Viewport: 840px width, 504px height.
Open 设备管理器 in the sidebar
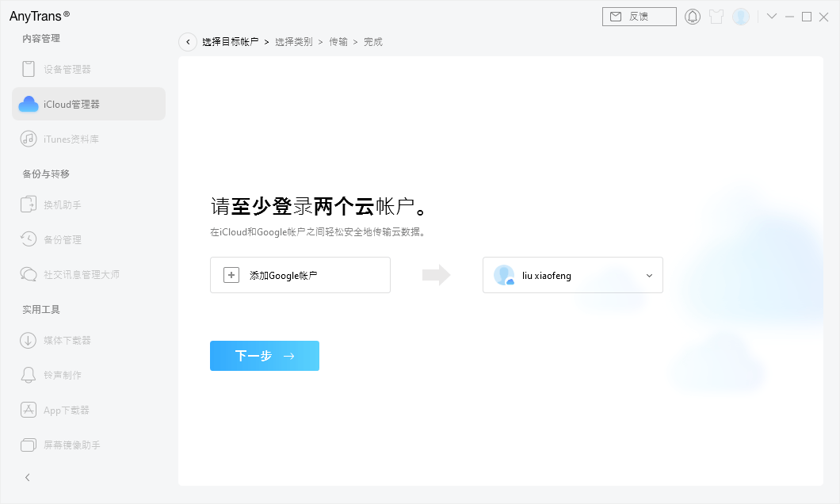[x=89, y=69]
